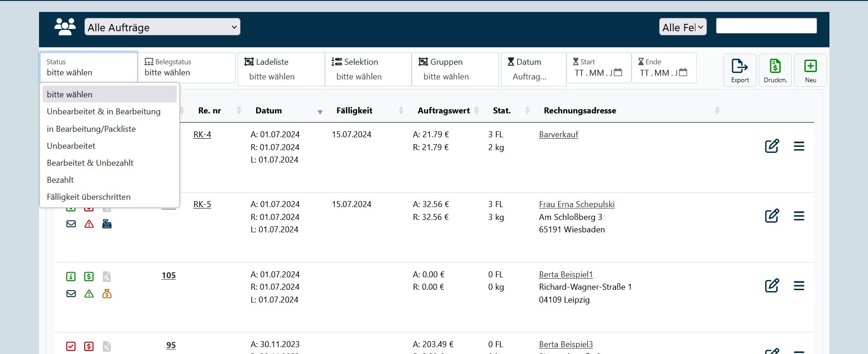
Task: Click envelope mail icon for order 105
Action: pyautogui.click(x=71, y=294)
